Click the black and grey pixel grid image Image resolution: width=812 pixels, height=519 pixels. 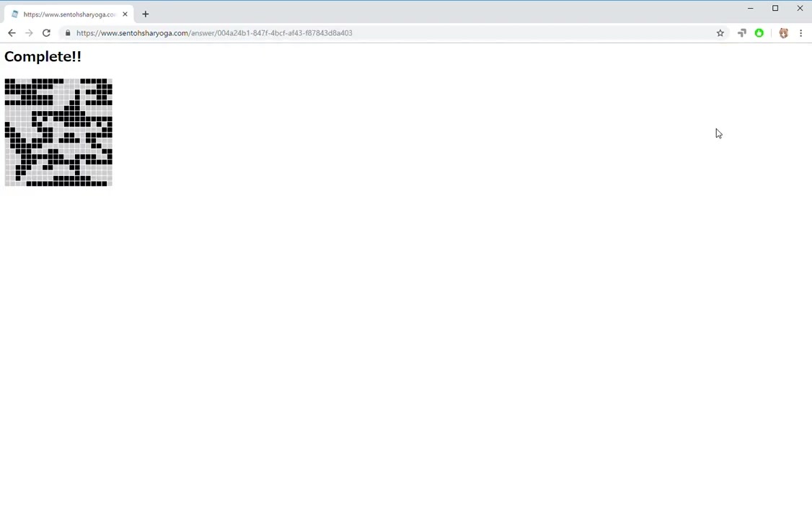(58, 133)
